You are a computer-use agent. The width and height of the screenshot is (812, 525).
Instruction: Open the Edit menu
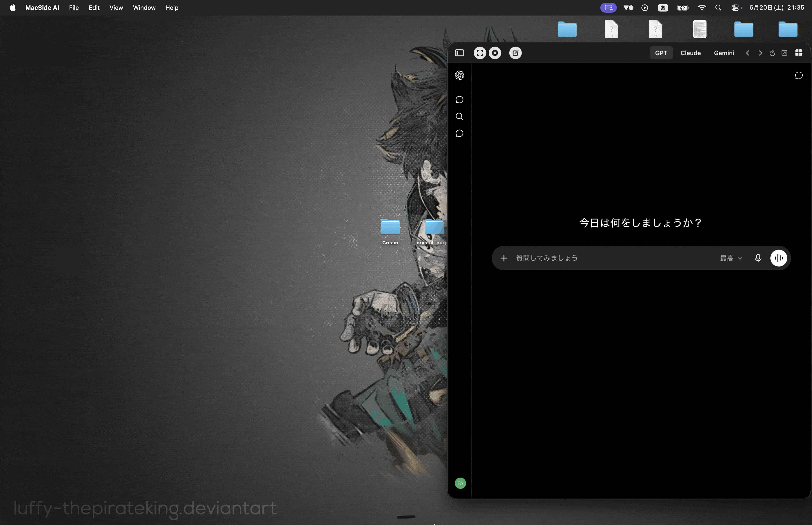click(94, 8)
